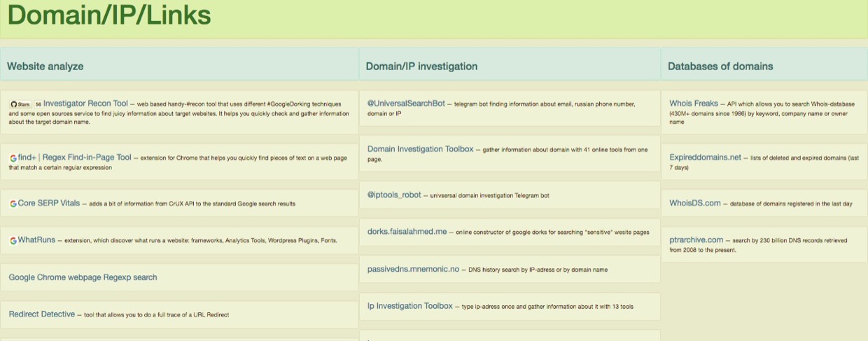Viewport: 868px width, 341px height.
Task: Open Google Chrome webpage Regexp search link
Action: [83, 277]
